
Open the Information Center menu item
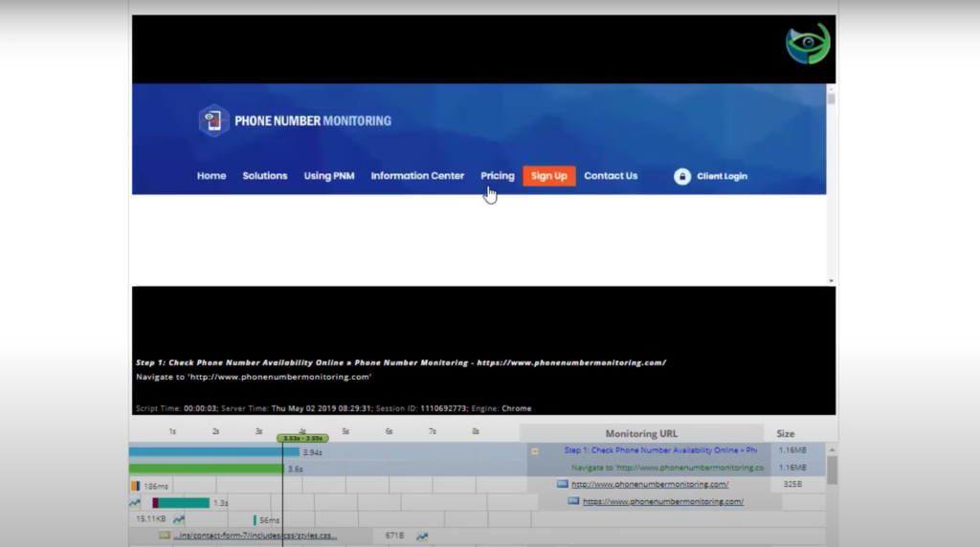click(417, 176)
